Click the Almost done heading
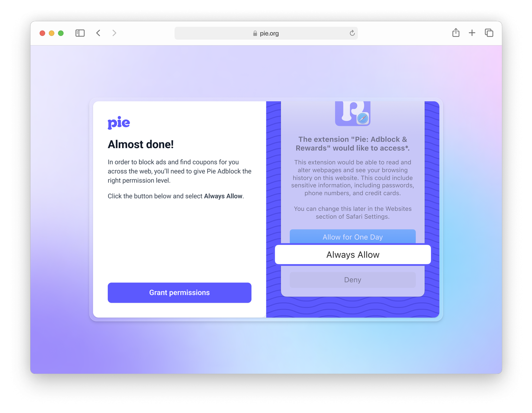The height and width of the screenshot is (413, 532). point(141,145)
